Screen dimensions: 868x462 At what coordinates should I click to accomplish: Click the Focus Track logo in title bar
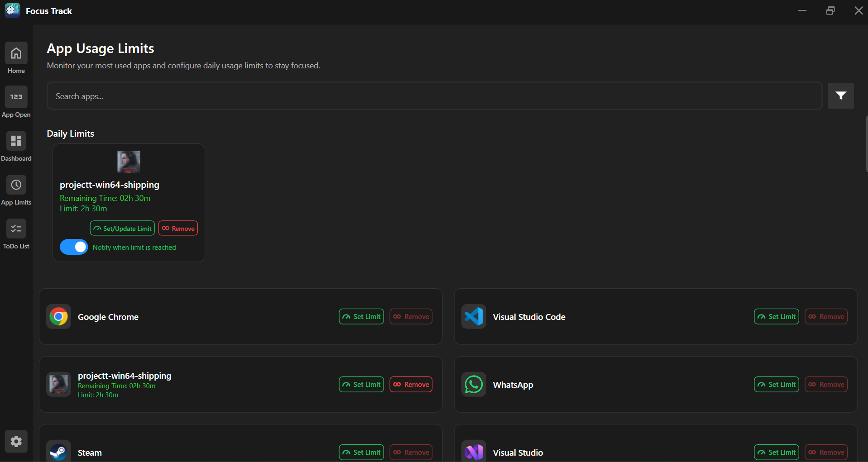[12, 10]
